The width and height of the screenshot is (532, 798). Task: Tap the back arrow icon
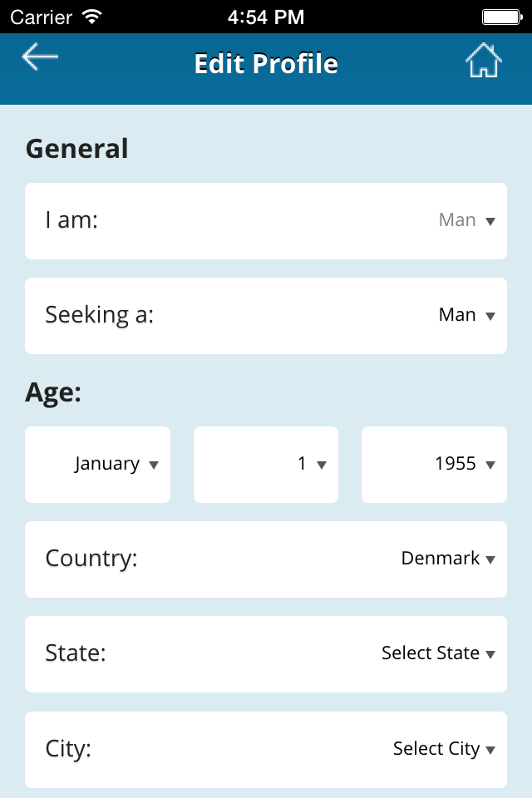click(x=40, y=57)
